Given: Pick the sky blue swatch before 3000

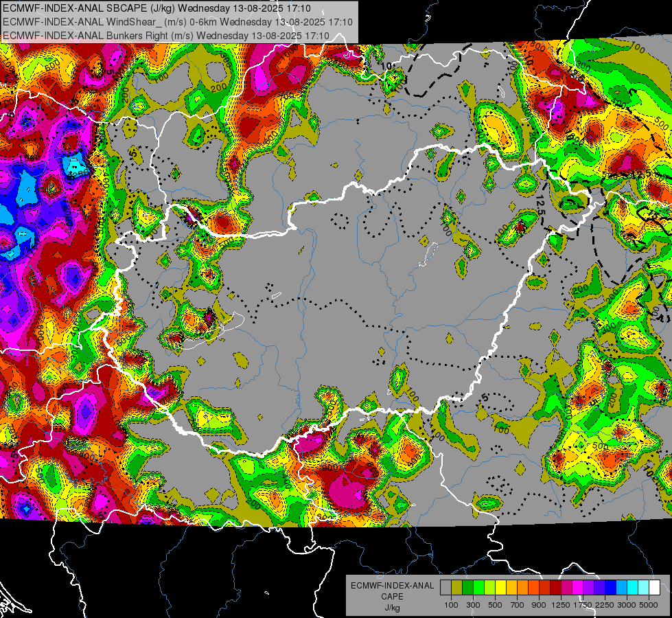Looking at the screenshot, I should click(x=621, y=588).
